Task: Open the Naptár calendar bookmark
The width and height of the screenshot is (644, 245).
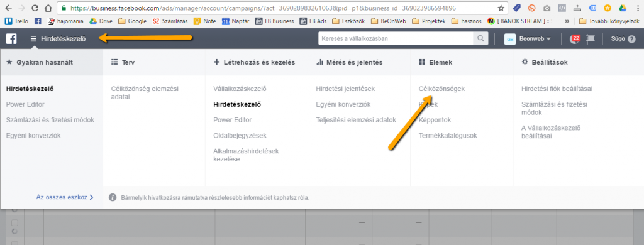Action: (x=235, y=21)
